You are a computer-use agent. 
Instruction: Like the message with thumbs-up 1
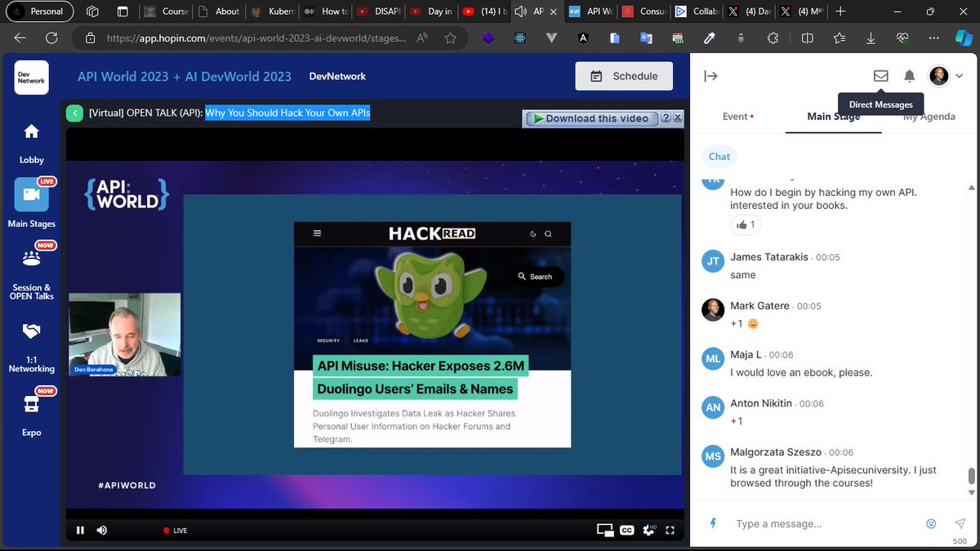tap(746, 224)
